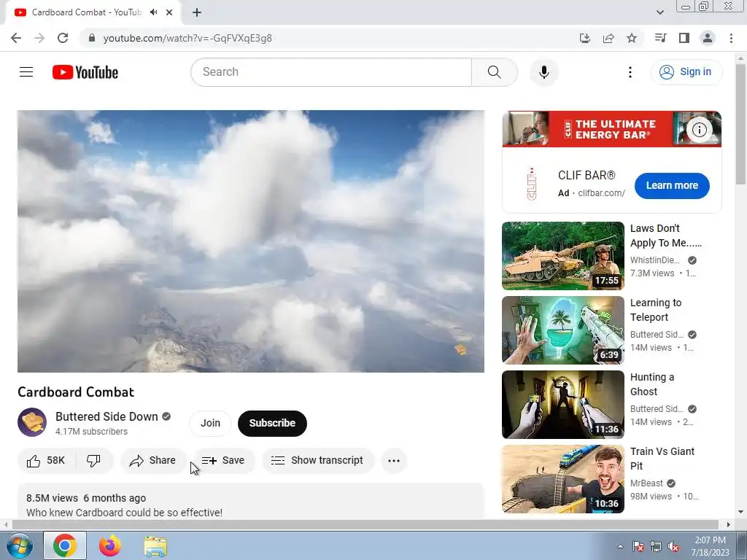
Task: Click the Action Center flag tray icon
Action: [638, 547]
